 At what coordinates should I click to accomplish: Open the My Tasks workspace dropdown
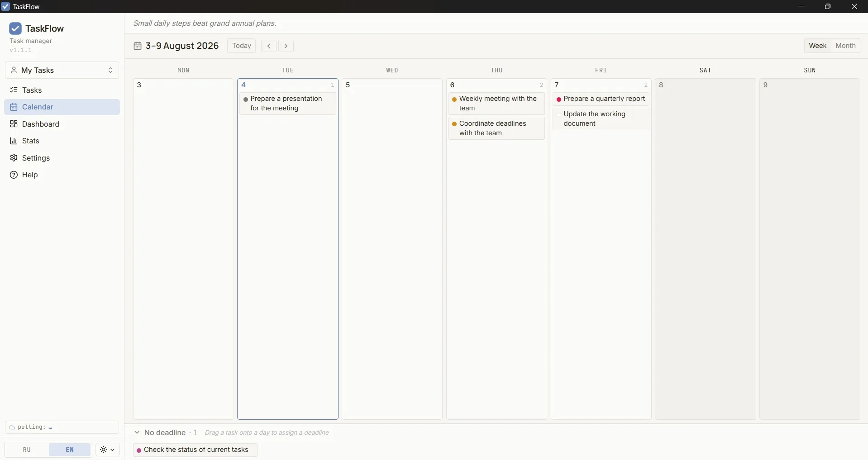(62, 71)
